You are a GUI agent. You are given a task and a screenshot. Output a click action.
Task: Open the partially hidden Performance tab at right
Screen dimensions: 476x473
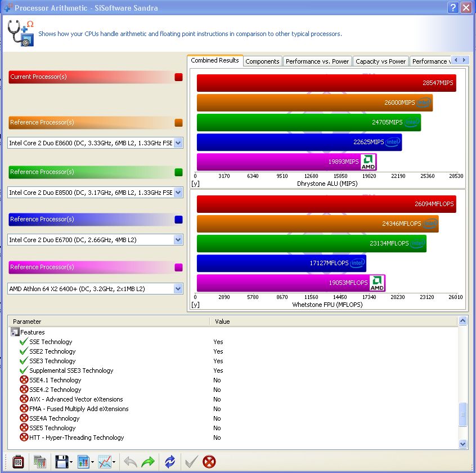click(x=431, y=61)
